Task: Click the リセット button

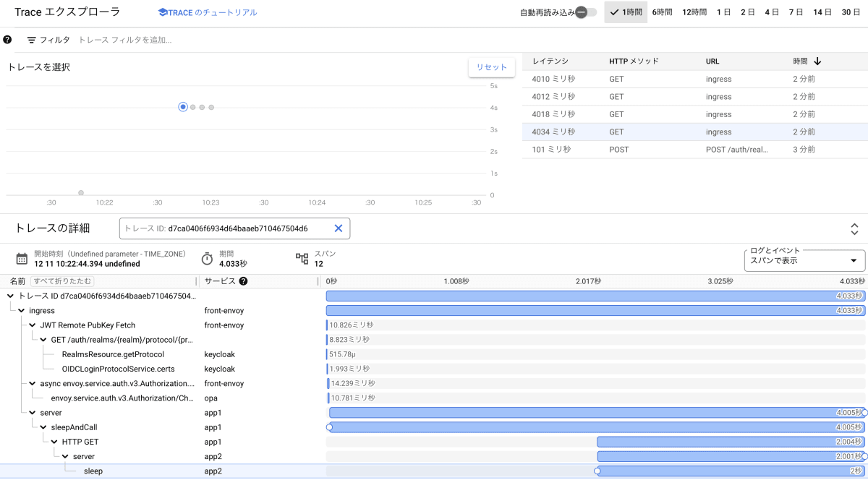Action: tap(492, 67)
